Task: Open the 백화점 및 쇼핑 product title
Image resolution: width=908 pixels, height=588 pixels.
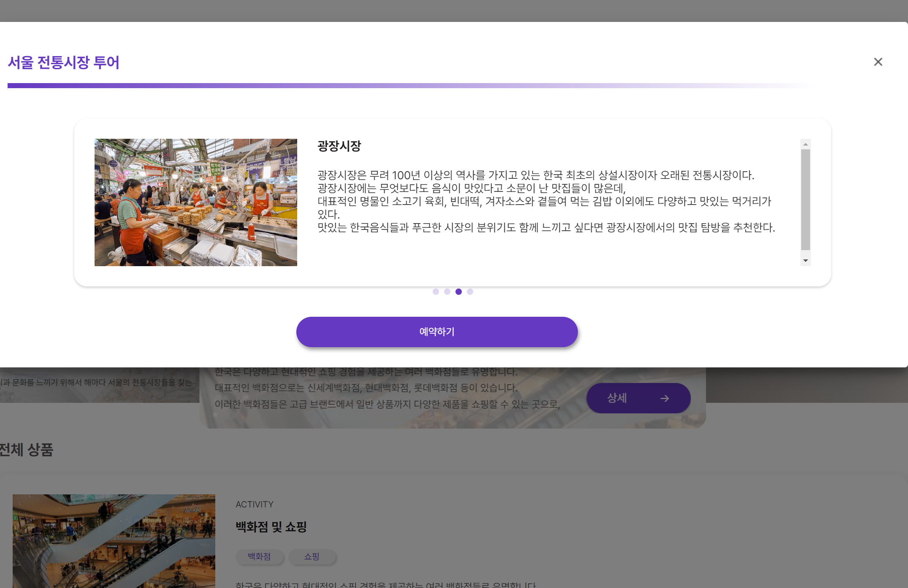Action: coord(271,526)
